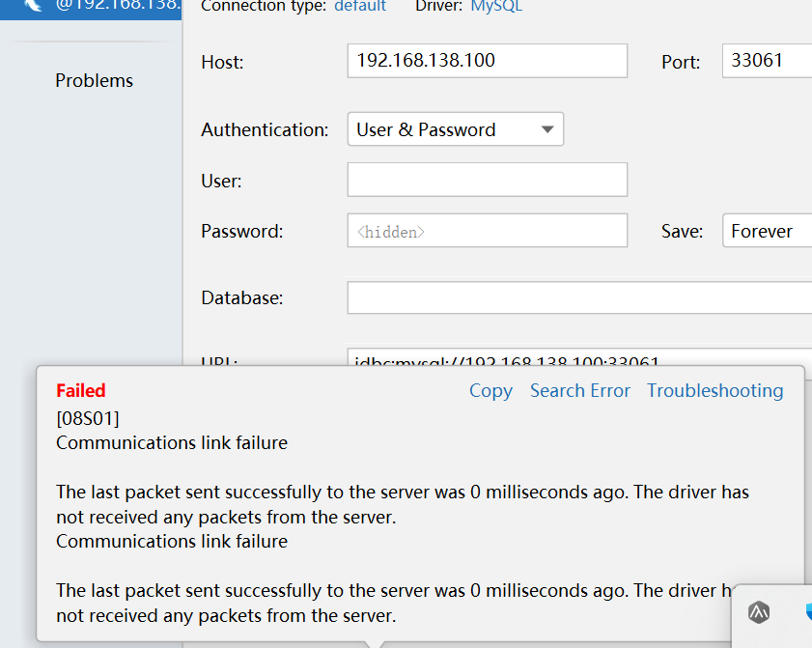812x648 pixels.
Task: Open the Save password Forever dropdown
Action: (x=767, y=231)
